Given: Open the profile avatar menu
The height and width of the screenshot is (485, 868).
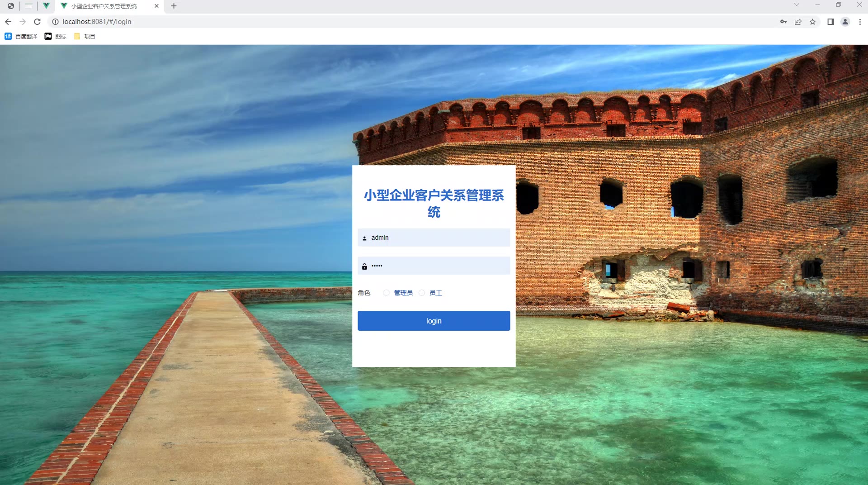Looking at the screenshot, I should click(x=845, y=22).
